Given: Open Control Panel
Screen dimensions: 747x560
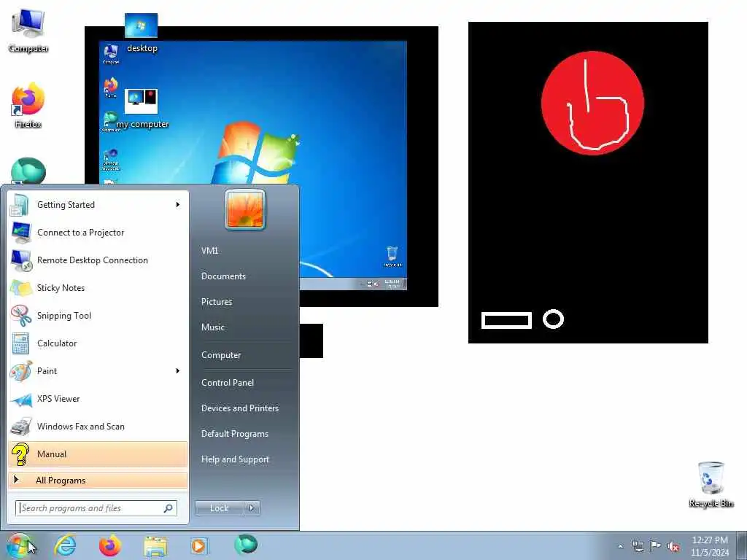Looking at the screenshot, I should (228, 383).
